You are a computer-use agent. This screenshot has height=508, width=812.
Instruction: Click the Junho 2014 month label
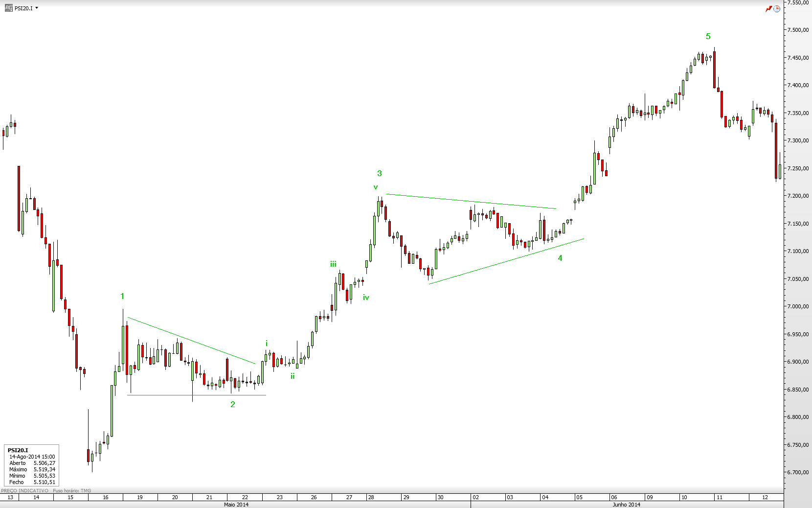(x=627, y=505)
